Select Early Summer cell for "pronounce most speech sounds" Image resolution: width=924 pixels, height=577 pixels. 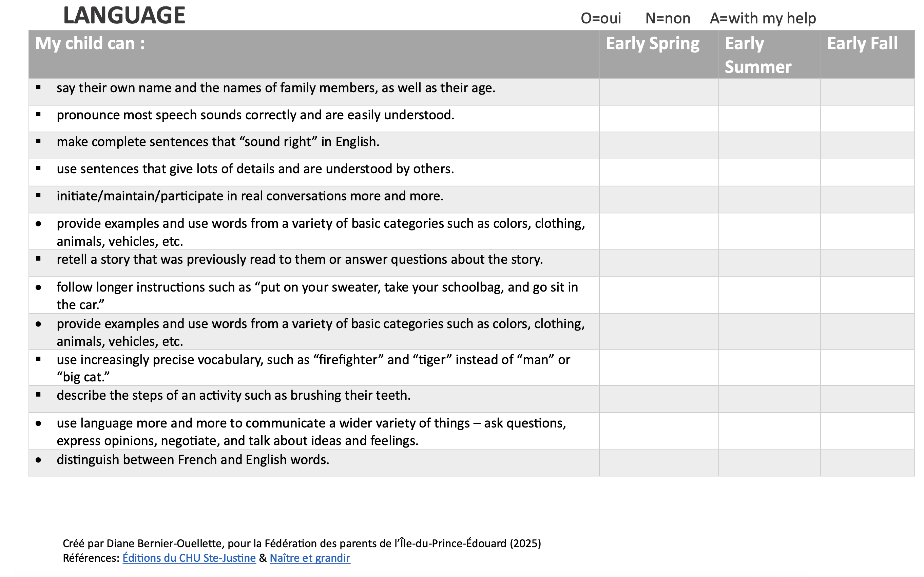[769, 119]
